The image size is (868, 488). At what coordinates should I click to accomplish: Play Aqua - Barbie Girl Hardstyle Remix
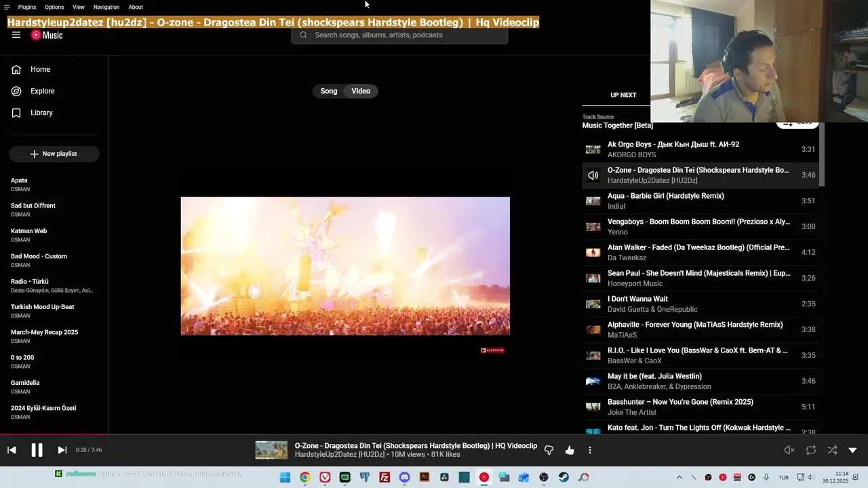coord(700,201)
